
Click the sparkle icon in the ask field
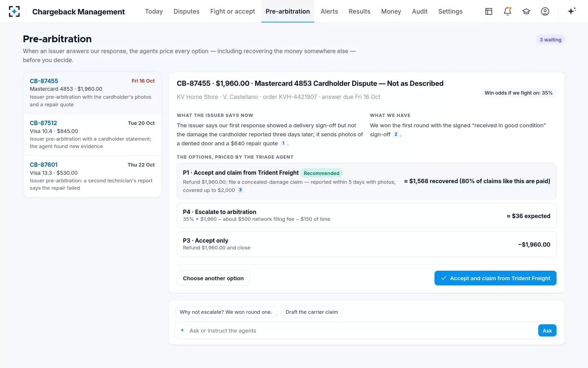[x=182, y=330]
